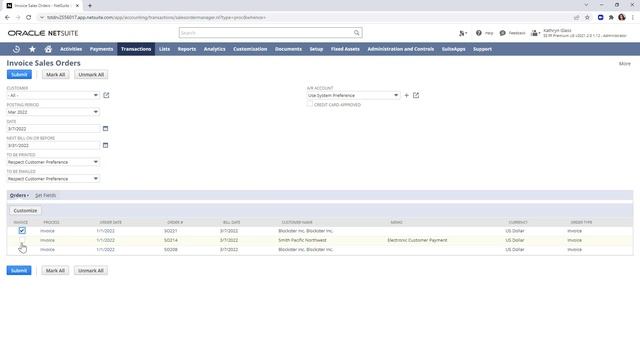Click the top Submit button
640x360 pixels.
click(19, 75)
